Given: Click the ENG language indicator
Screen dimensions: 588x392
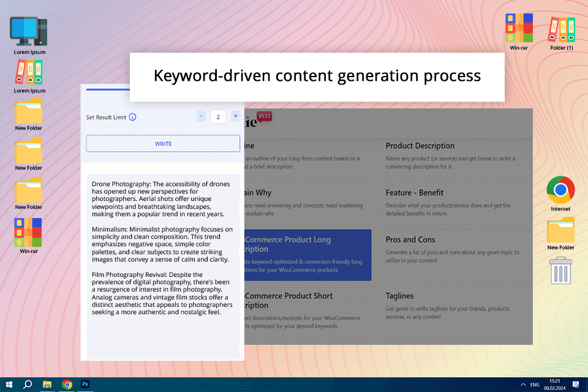Looking at the screenshot, I should tap(535, 385).
